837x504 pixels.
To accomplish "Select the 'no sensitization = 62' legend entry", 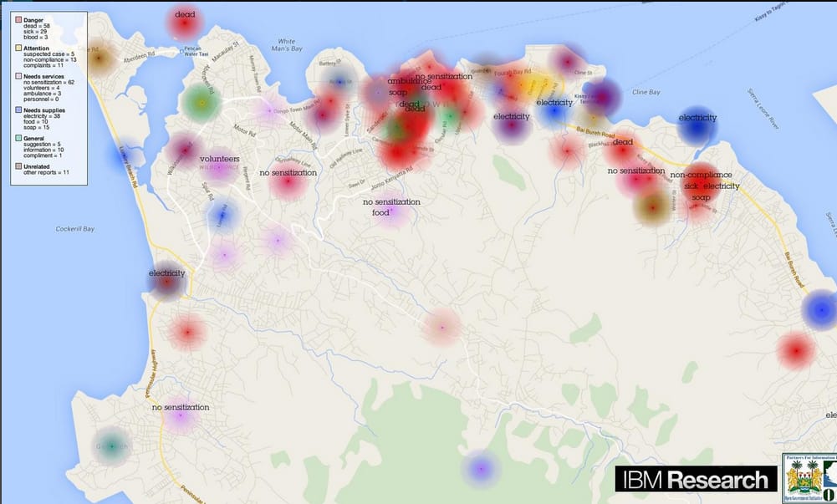I will (49, 82).
